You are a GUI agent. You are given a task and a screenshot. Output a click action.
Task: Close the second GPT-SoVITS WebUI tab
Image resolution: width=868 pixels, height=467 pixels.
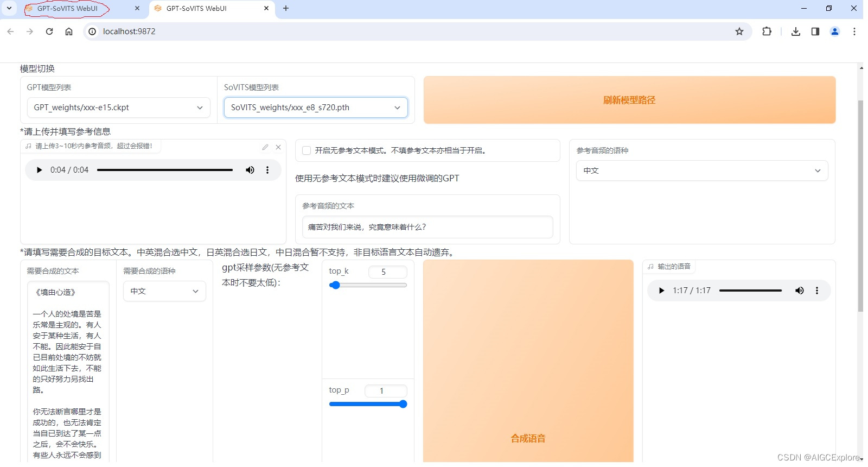pyautogui.click(x=266, y=8)
